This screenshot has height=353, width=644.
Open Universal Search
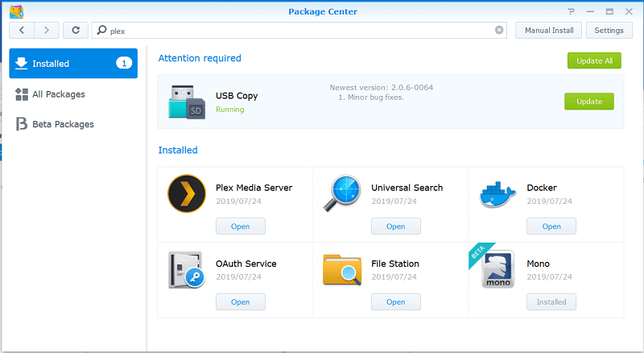coord(395,226)
